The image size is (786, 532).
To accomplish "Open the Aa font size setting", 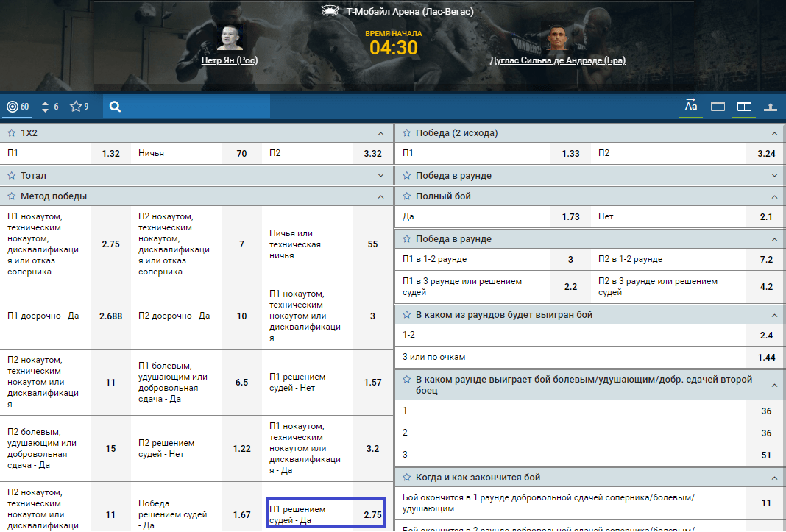I will [691, 105].
